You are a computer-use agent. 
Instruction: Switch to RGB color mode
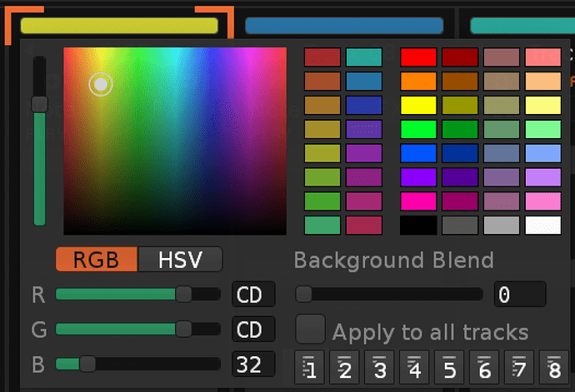point(96,260)
